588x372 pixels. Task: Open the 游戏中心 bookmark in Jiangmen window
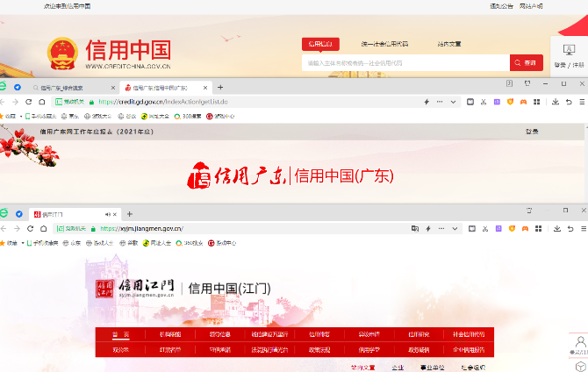(222, 243)
